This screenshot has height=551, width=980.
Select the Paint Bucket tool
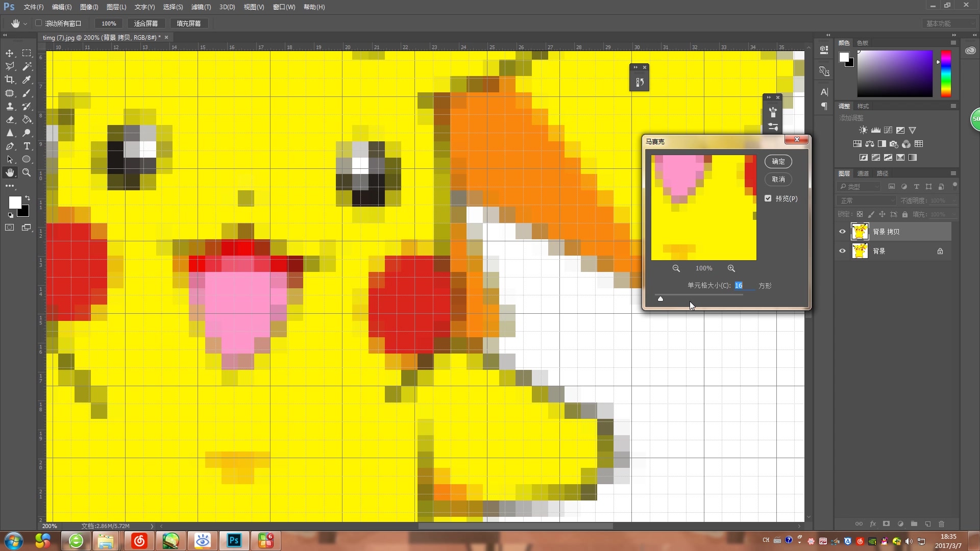tap(27, 119)
